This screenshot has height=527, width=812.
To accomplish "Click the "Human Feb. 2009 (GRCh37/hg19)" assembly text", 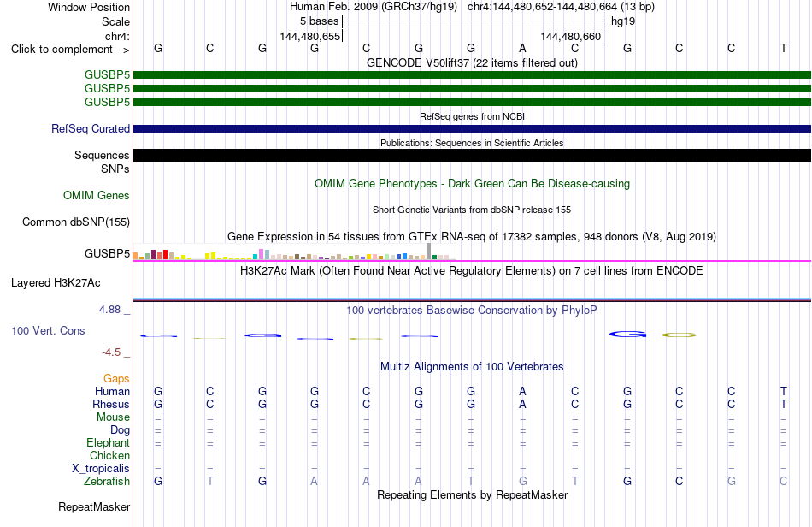I will (x=374, y=7).
